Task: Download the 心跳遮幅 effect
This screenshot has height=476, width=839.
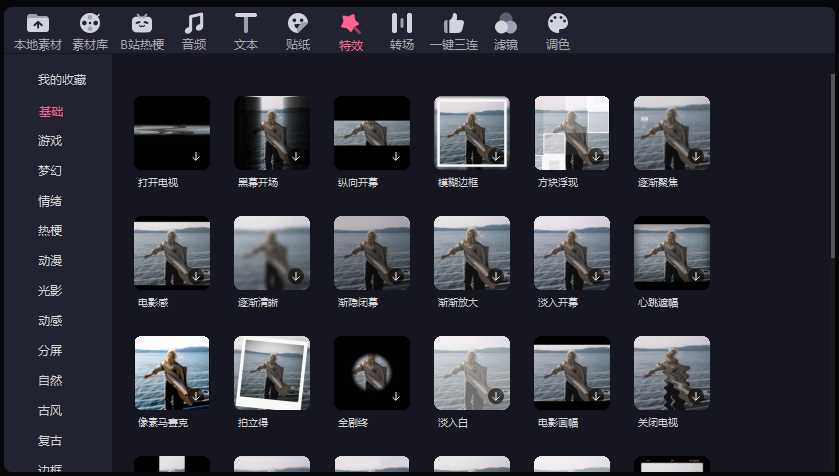Action: point(696,276)
